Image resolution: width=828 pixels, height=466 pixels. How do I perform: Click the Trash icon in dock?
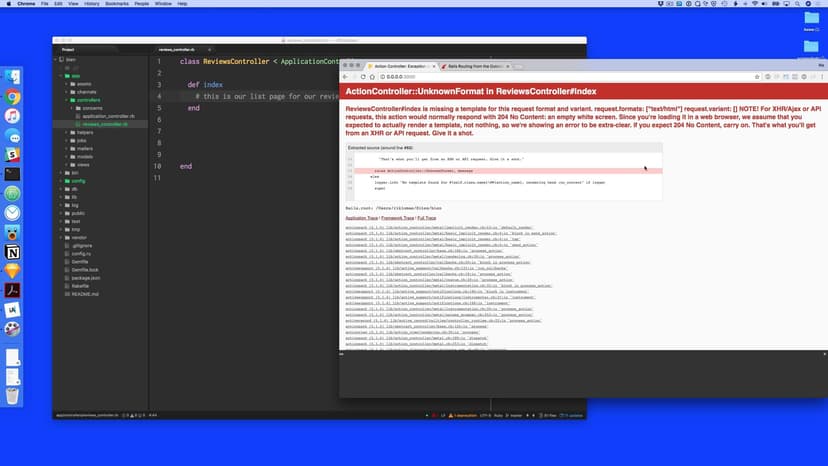[12, 395]
